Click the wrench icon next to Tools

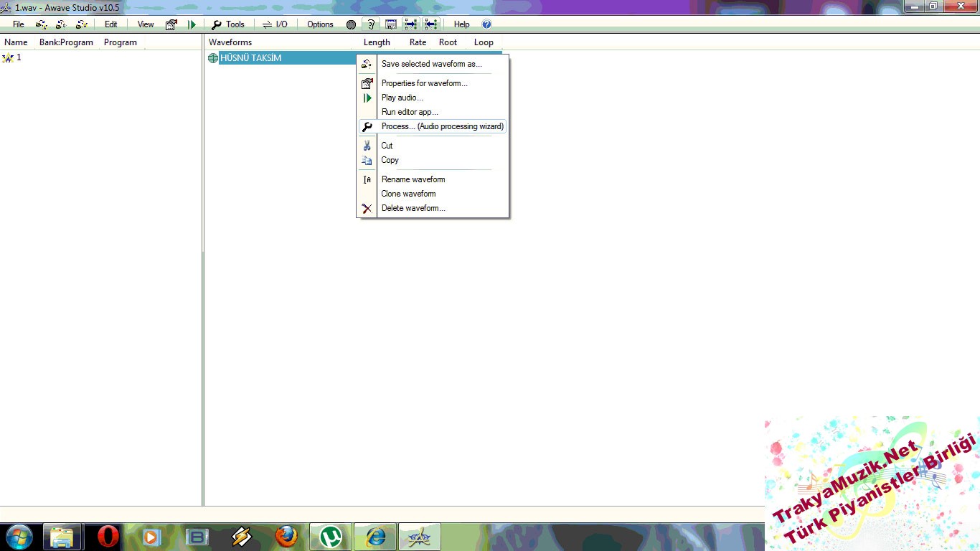point(217,24)
